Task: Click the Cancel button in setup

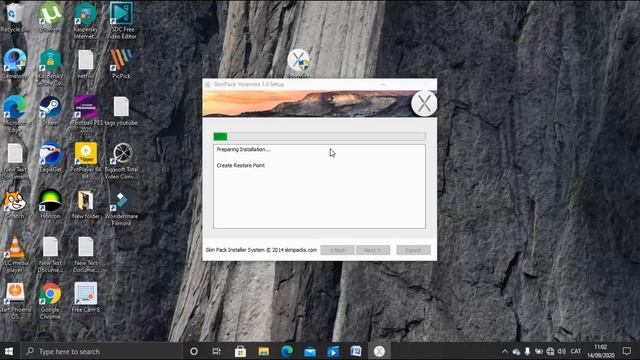Action: coord(413,250)
